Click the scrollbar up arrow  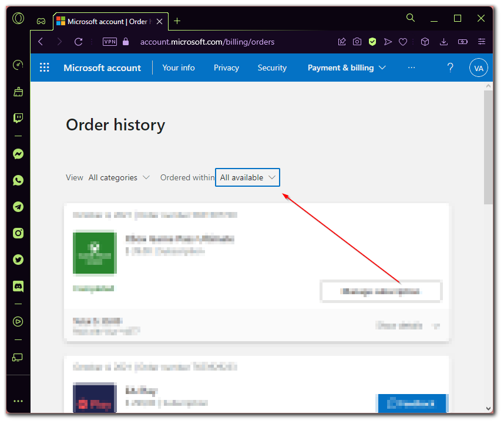click(x=488, y=86)
